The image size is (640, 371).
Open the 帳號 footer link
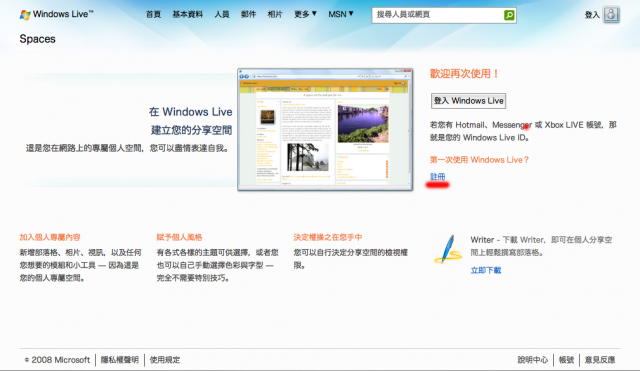point(566,360)
